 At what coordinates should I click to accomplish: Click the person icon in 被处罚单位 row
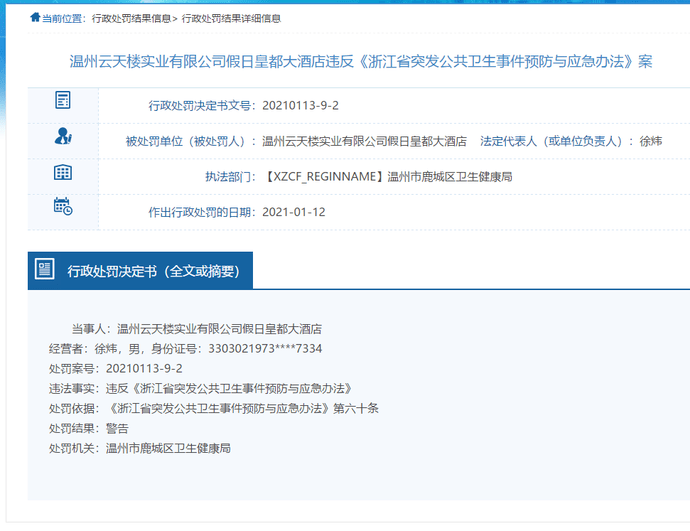(x=63, y=136)
